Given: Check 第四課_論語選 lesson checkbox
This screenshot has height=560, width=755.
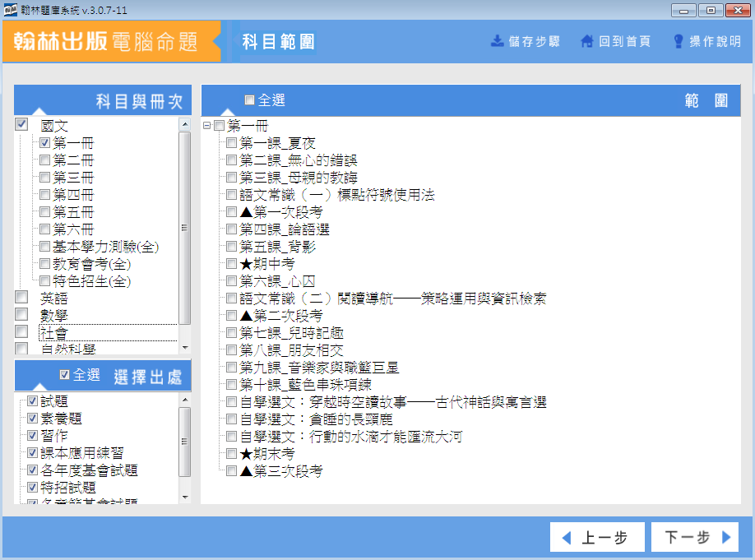Looking at the screenshot, I should coord(232,229).
